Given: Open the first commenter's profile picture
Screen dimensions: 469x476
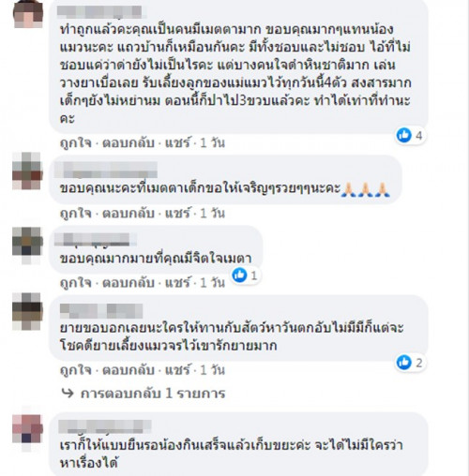Looking at the screenshot, I should point(28,14).
